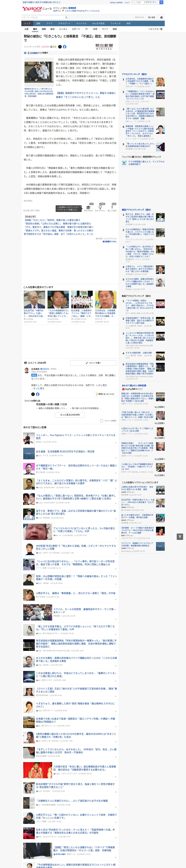Share the top comment on Facebook
This screenshot has width=186, height=868.
point(38,394)
